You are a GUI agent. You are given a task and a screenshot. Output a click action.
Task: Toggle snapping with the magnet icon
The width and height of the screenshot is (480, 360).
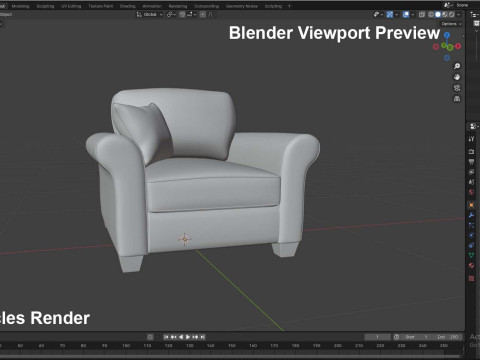pyautogui.click(x=182, y=15)
